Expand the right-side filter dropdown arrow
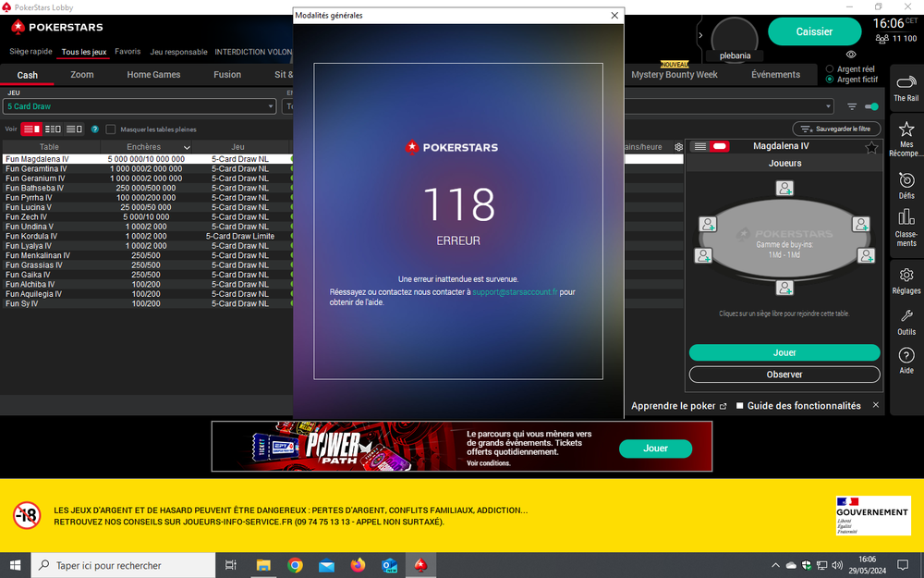Viewport: 924px width, 578px height. [828, 106]
